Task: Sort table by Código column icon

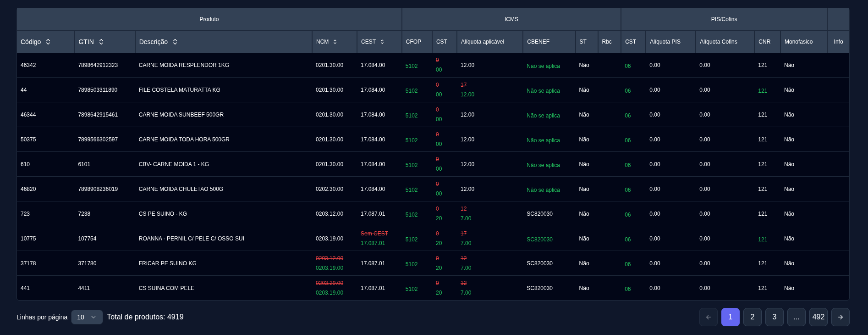Action: (x=48, y=42)
